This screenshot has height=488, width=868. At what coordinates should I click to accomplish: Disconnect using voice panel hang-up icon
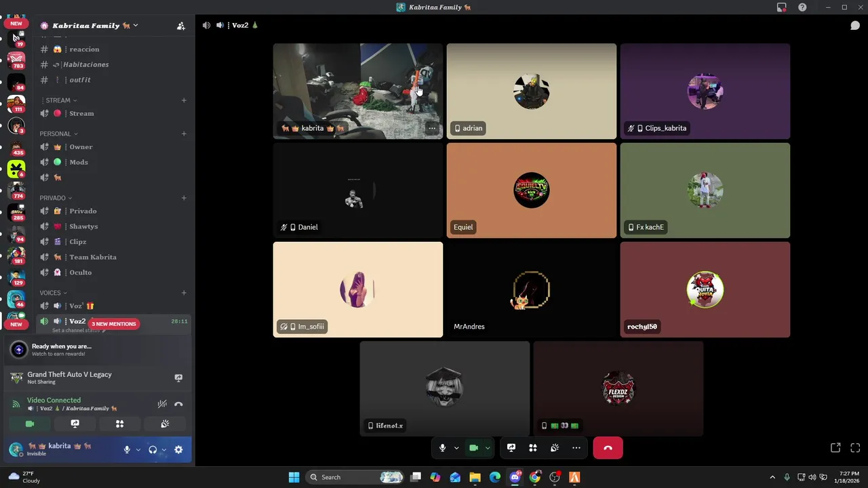178,404
